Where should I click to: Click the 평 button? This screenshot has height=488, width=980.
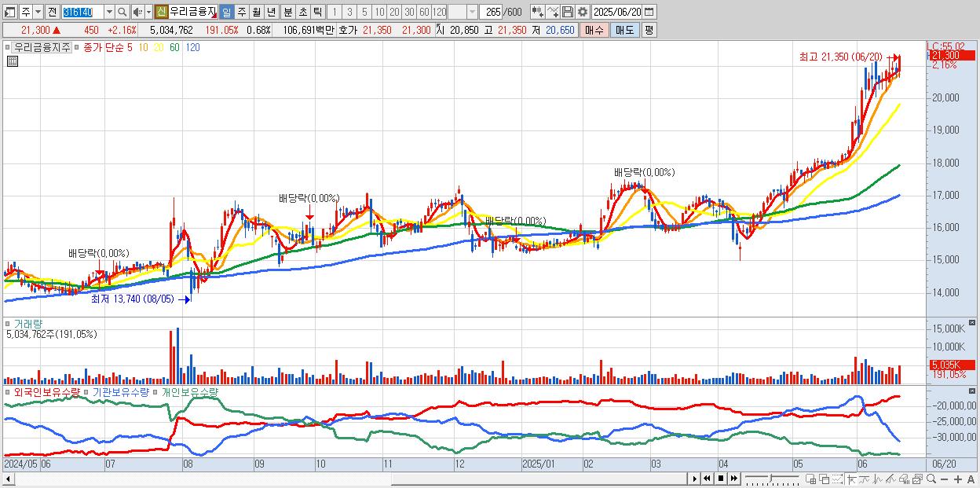(649, 30)
